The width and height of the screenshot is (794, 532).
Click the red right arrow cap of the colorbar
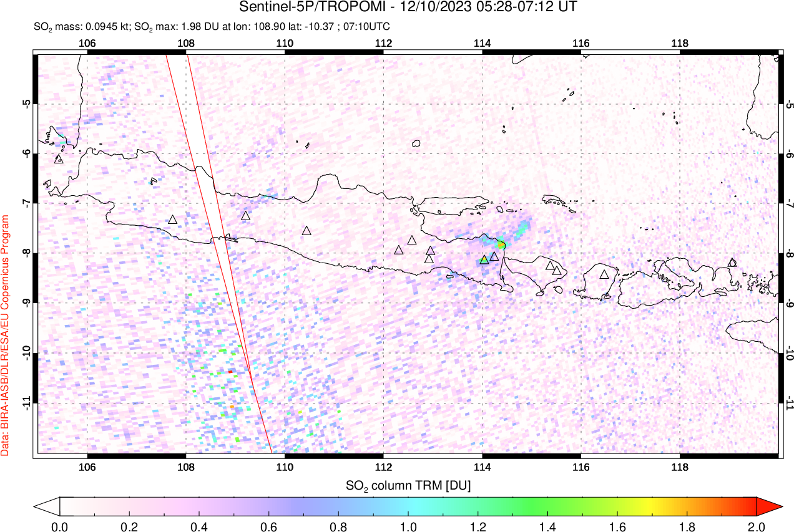[769, 506]
